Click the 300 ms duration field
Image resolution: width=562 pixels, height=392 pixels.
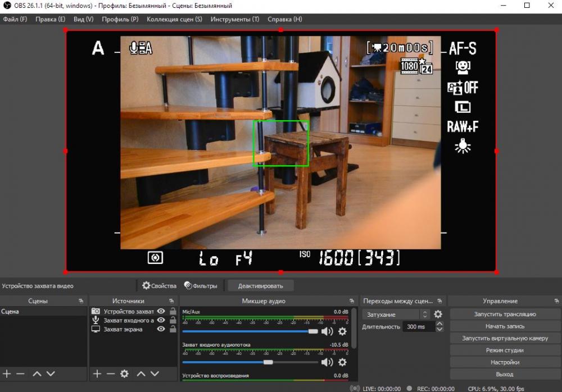click(x=419, y=326)
